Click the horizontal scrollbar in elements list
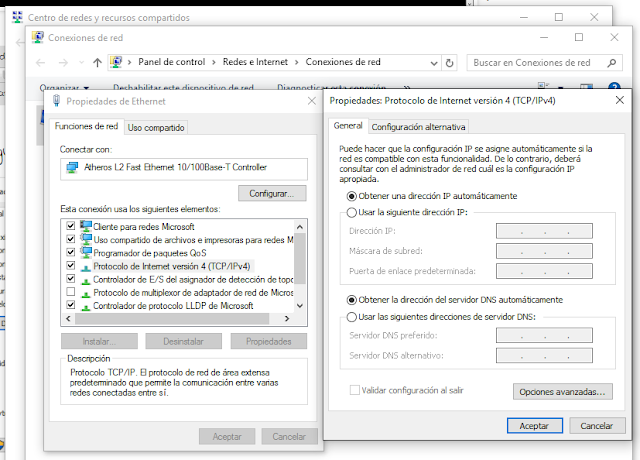The width and height of the screenshot is (640, 460). [x=172, y=318]
